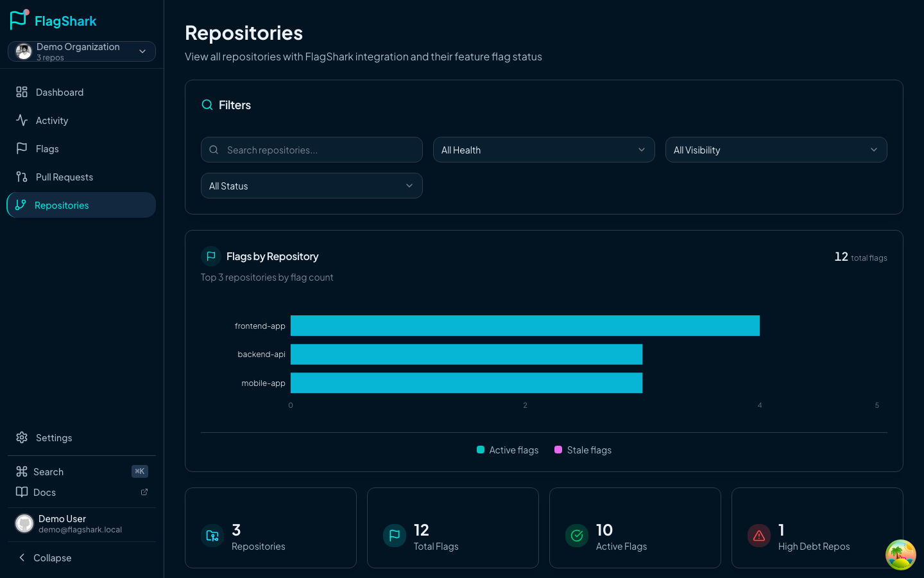Click the FlagShark logo icon
This screenshot has width=924, height=578.
(x=19, y=20)
